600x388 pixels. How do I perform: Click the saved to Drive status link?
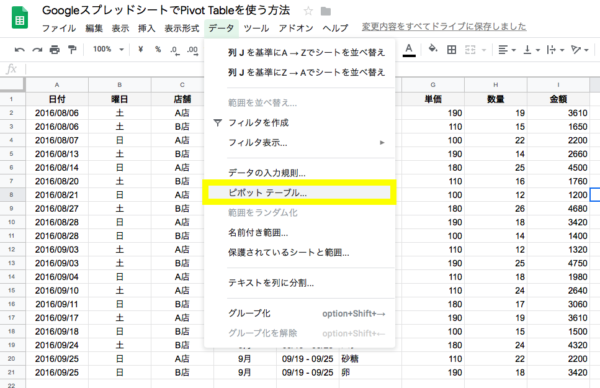pos(444,26)
